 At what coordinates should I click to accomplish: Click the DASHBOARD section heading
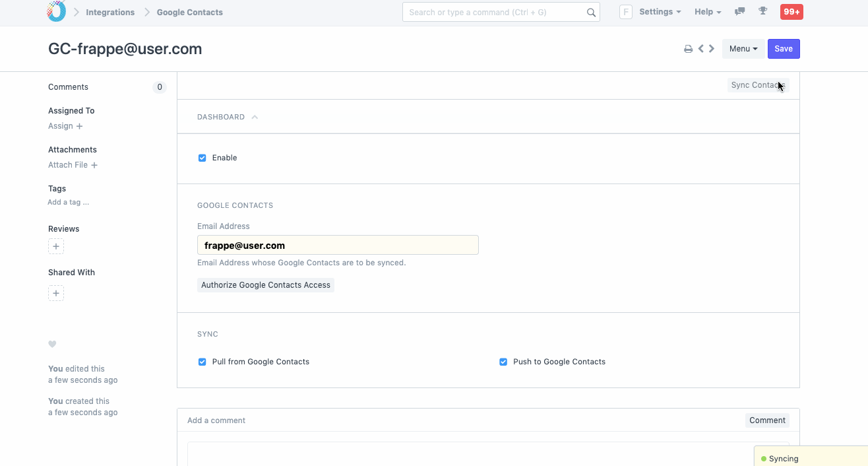221,117
